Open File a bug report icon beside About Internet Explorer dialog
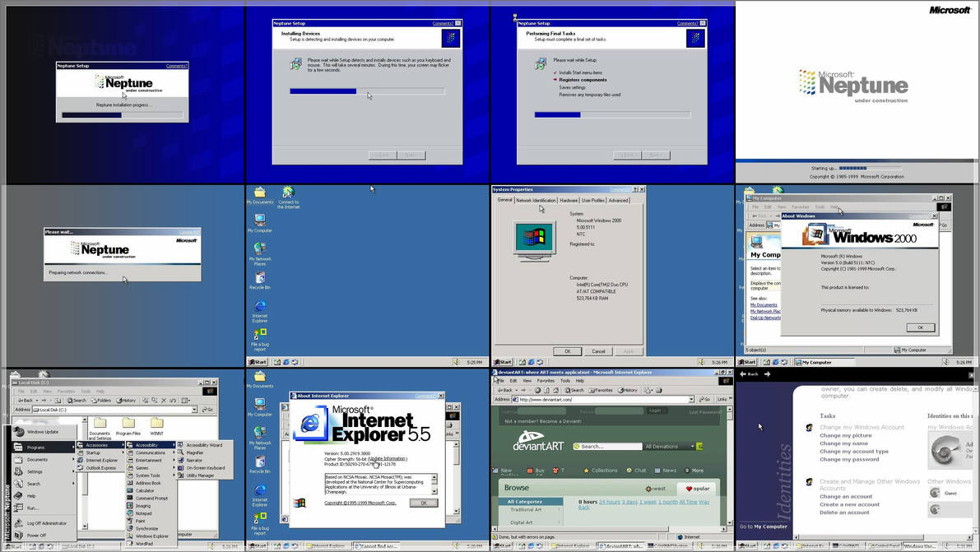The image size is (980, 552). click(x=260, y=524)
